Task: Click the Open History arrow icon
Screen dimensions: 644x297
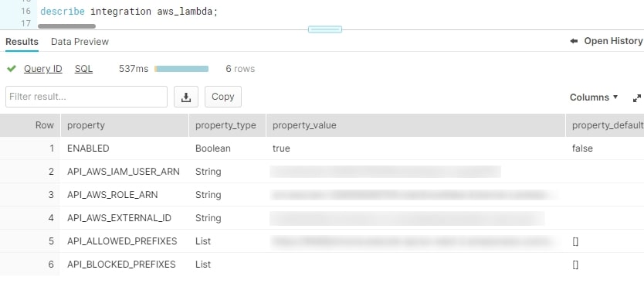Action: tap(574, 41)
